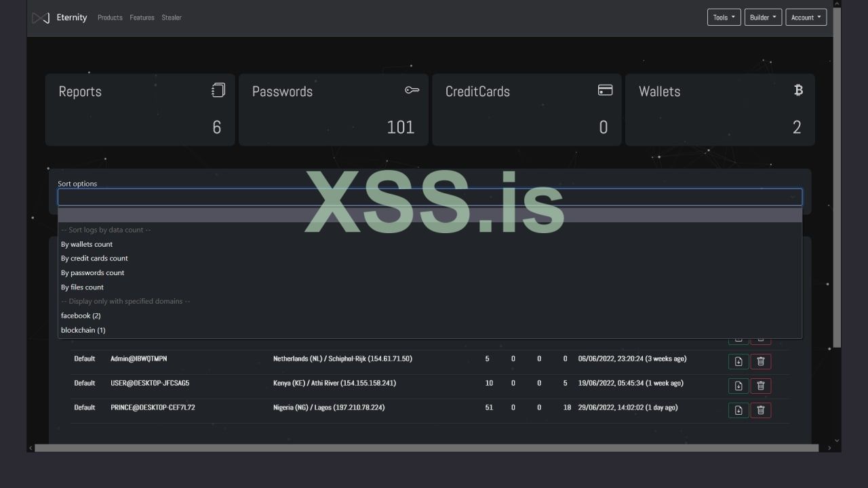Image resolution: width=868 pixels, height=488 pixels.
Task: Click the CreditCards card title
Action: coord(477,91)
